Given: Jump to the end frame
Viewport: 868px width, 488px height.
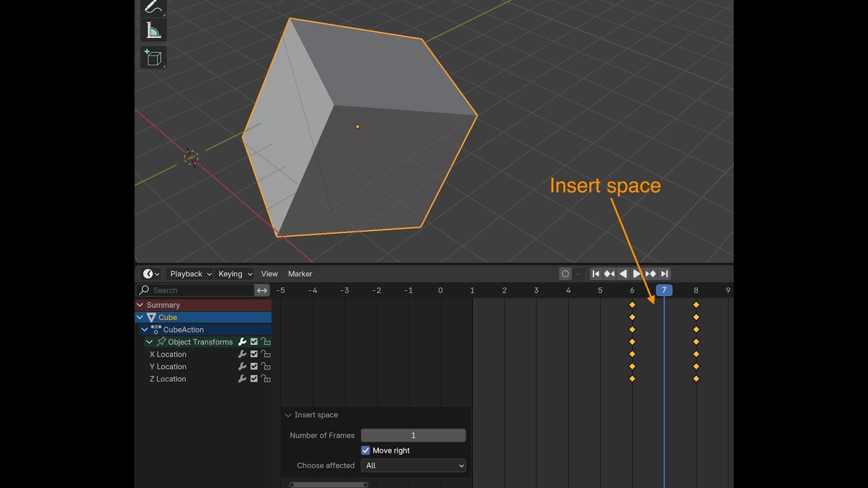Looking at the screenshot, I should [665, 274].
